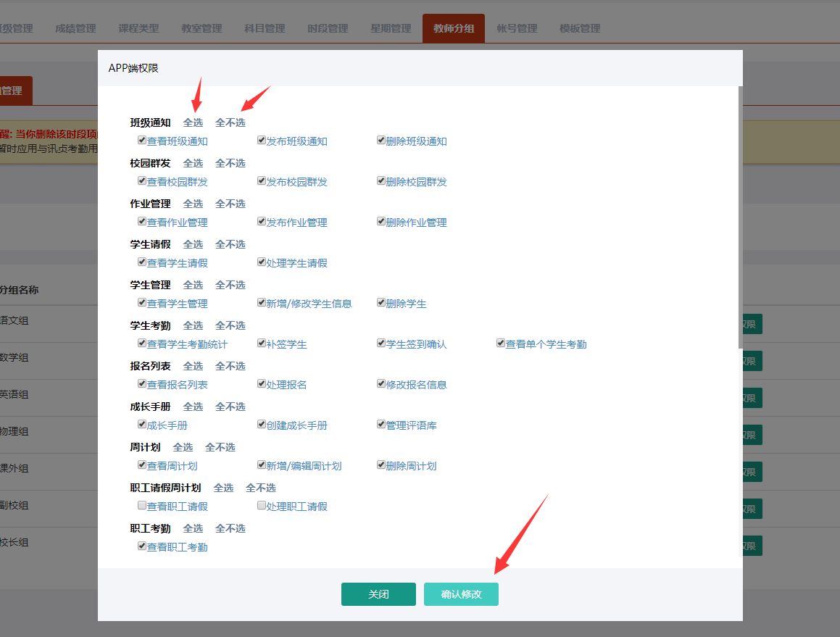Click 全选 for 班级通知
840x637 pixels.
(193, 122)
